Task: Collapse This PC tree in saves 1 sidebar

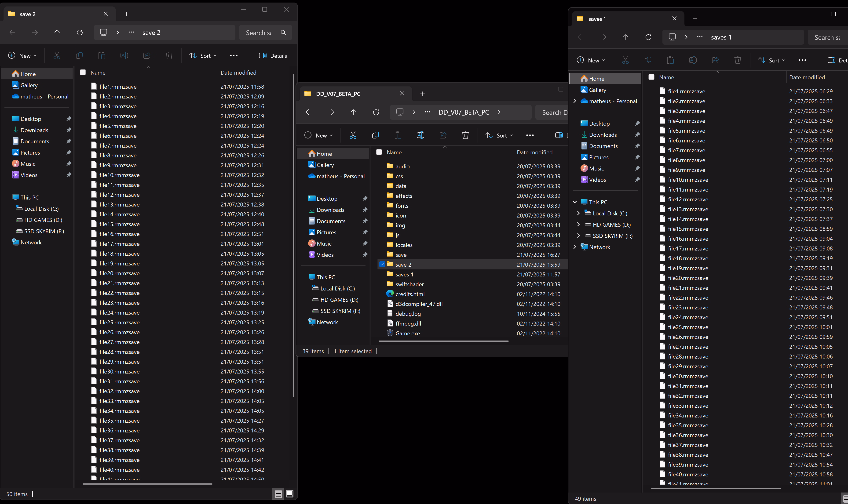Action: coord(574,202)
